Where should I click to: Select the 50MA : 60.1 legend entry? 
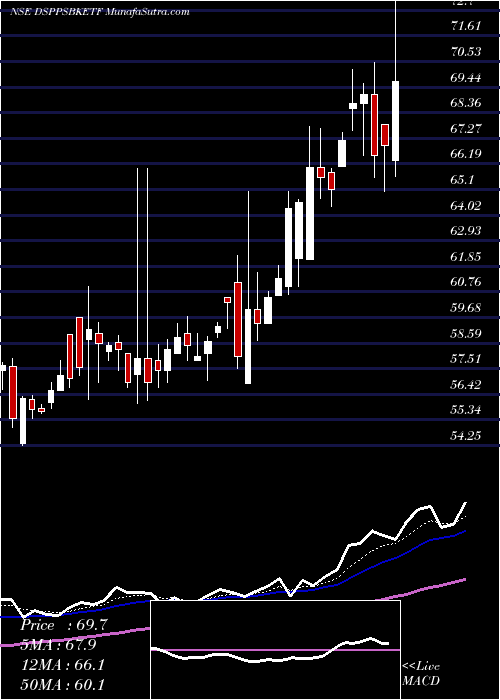click(62, 684)
